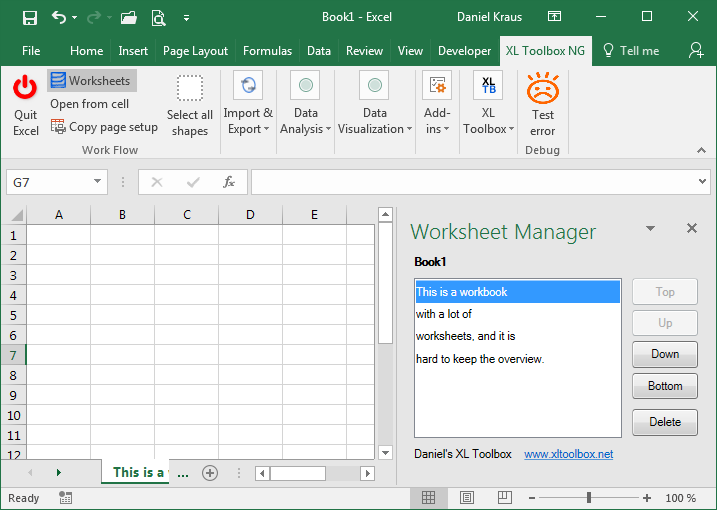Undo the last action
717x510 pixels.
[x=59, y=17]
